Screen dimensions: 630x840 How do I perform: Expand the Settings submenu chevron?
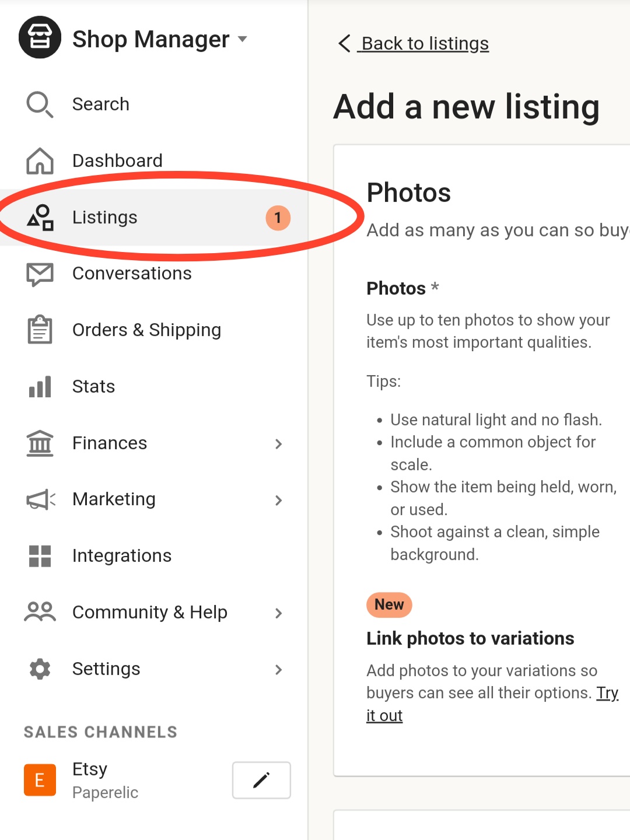pos(279,670)
